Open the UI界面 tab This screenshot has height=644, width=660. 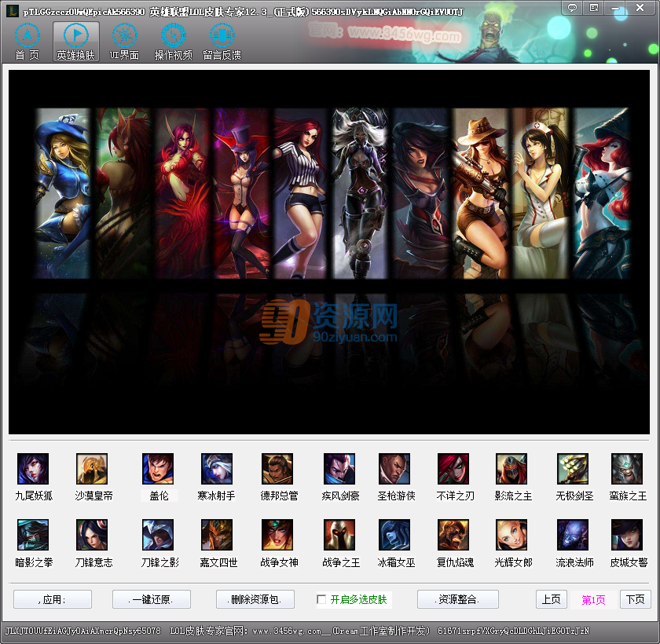click(125, 42)
